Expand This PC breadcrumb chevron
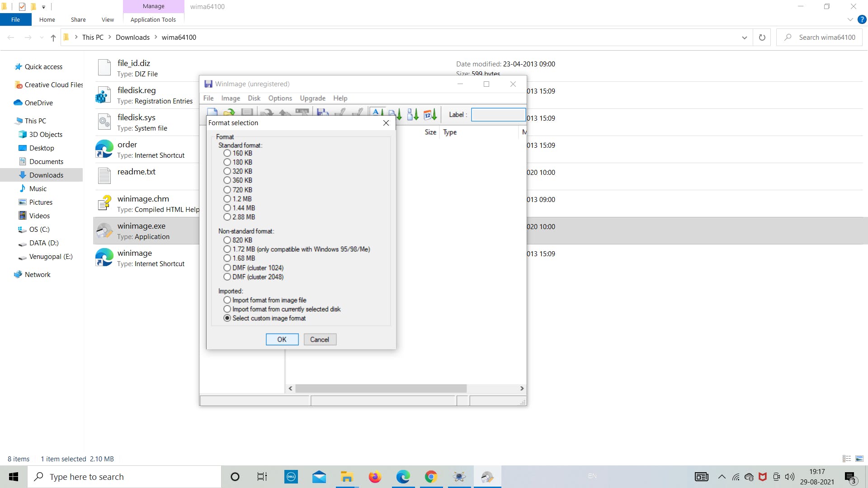The width and height of the screenshot is (868, 488). pos(109,37)
